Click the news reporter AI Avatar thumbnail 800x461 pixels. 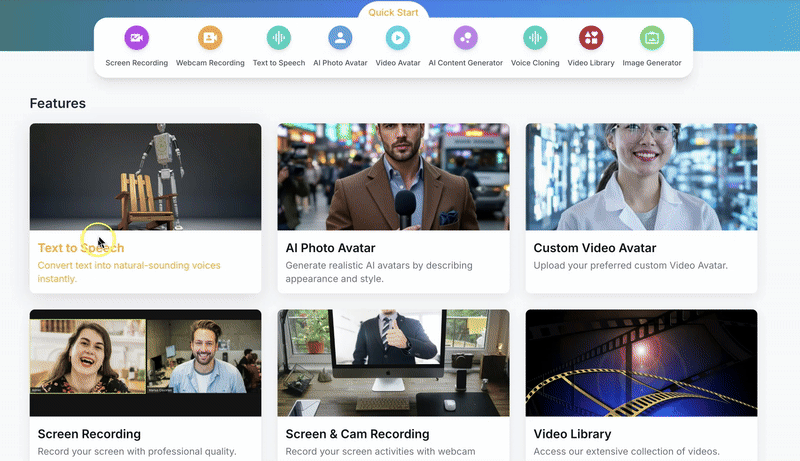pyautogui.click(x=393, y=177)
